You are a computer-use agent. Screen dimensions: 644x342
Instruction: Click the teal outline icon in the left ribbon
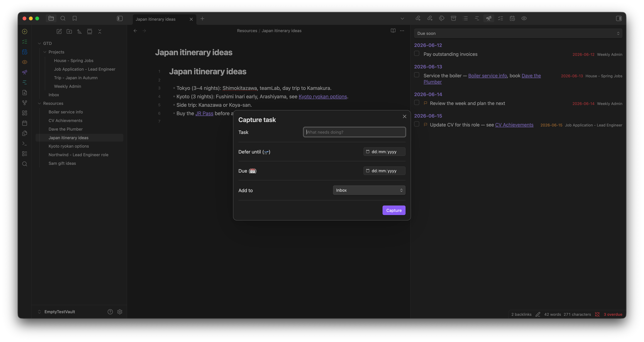coord(24,82)
